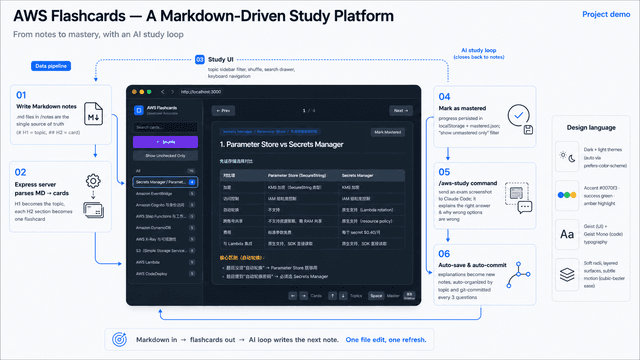Open the AWS Lambda topic
The width and height of the screenshot is (640, 360).
[x=165, y=262]
